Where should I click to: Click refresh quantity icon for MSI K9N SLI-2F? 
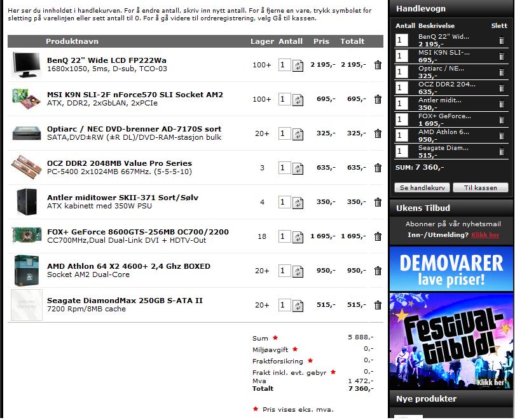[298, 100]
